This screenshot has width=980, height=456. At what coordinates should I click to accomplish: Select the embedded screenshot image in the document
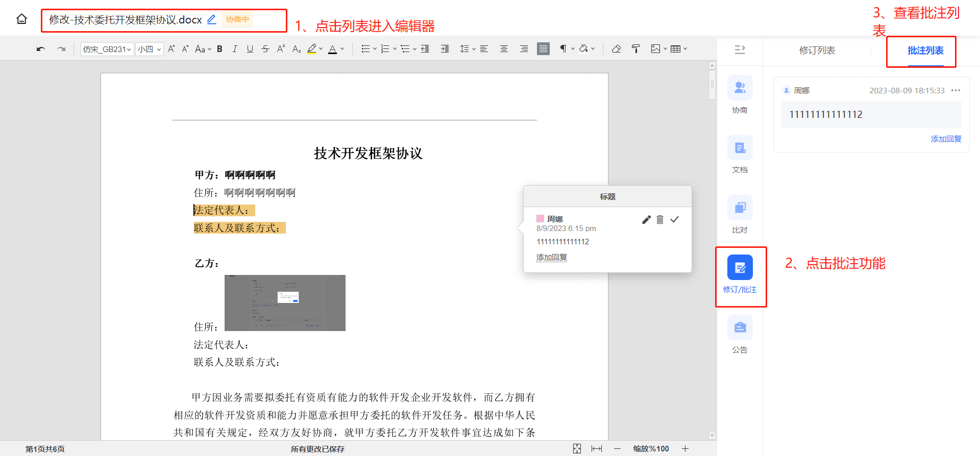285,303
